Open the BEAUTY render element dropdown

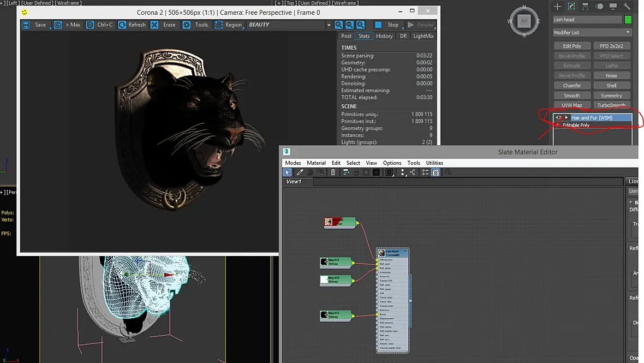pyautogui.click(x=289, y=25)
